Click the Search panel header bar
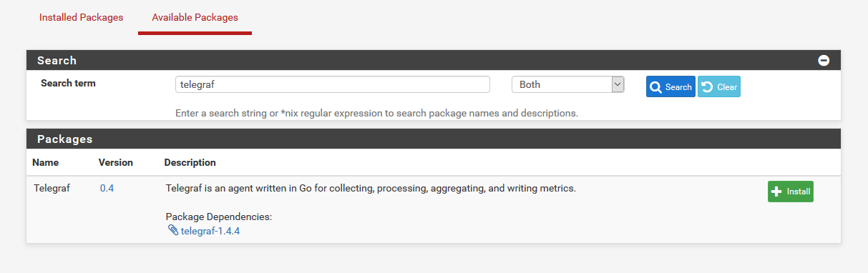Viewport: 868px width, 273px height. pos(434,60)
